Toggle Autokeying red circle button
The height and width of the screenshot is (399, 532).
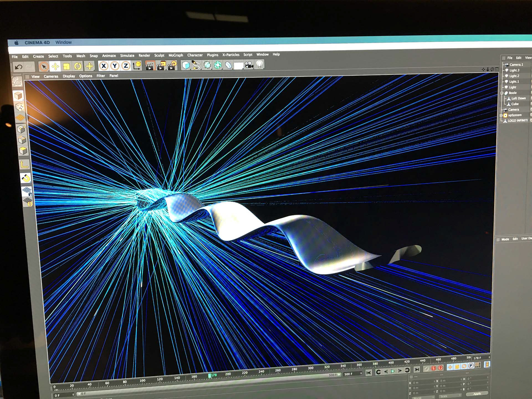click(x=433, y=368)
